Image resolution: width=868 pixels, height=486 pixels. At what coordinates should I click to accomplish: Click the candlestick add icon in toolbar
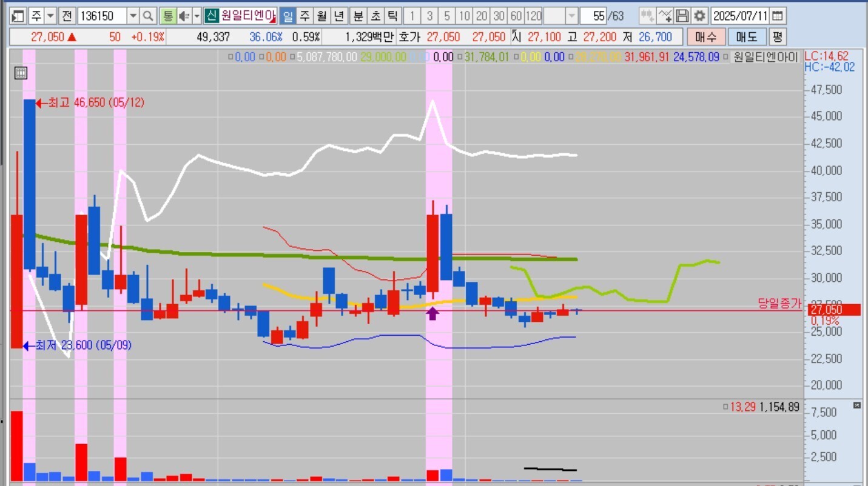647,16
